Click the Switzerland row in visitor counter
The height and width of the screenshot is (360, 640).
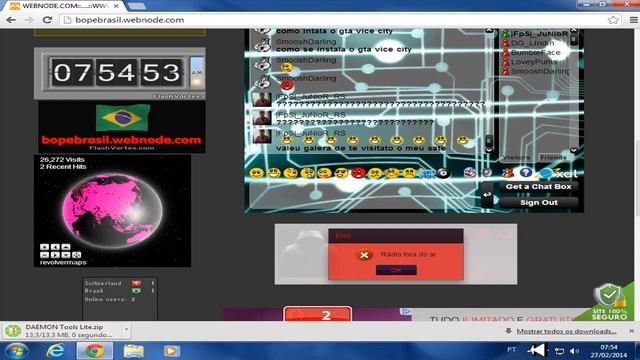click(119, 283)
